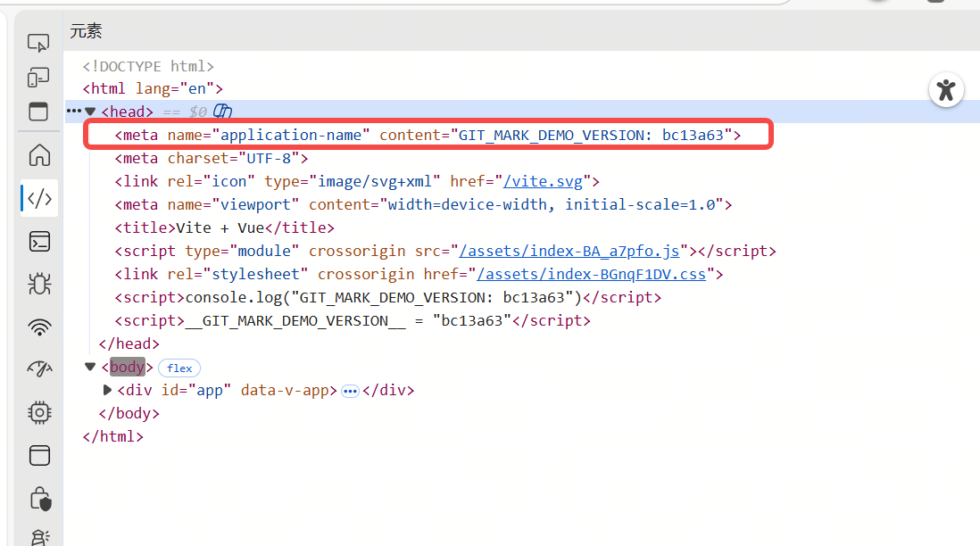
Task: Click the data-v-app attribute
Action: 285,391
